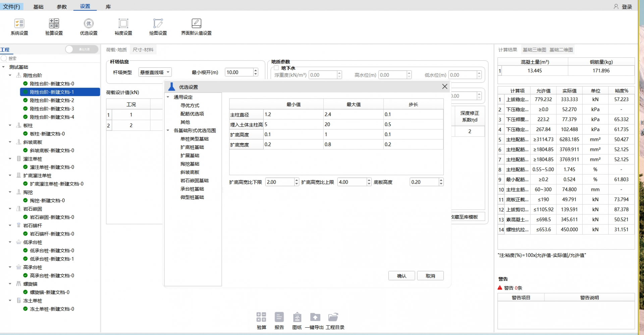The image size is (644, 335).
Task: Switch to the 尺寸-材料 tab
Action: [x=143, y=50]
